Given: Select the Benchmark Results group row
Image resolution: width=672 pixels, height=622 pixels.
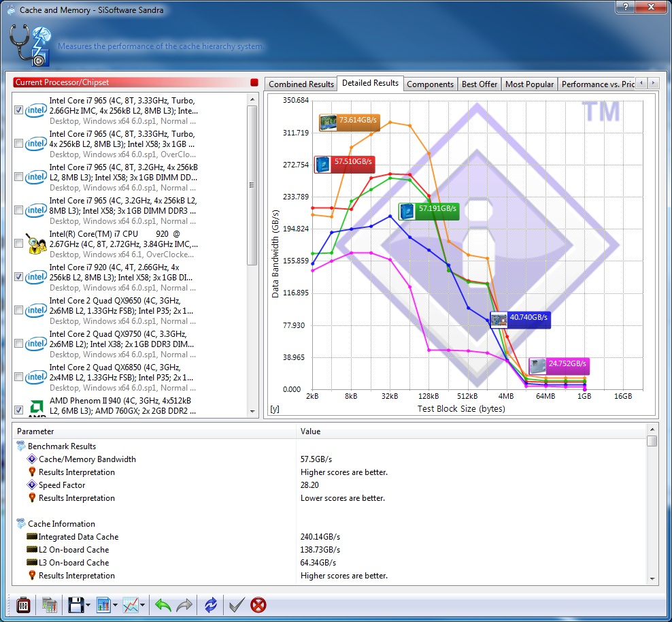Looking at the screenshot, I should [329, 446].
